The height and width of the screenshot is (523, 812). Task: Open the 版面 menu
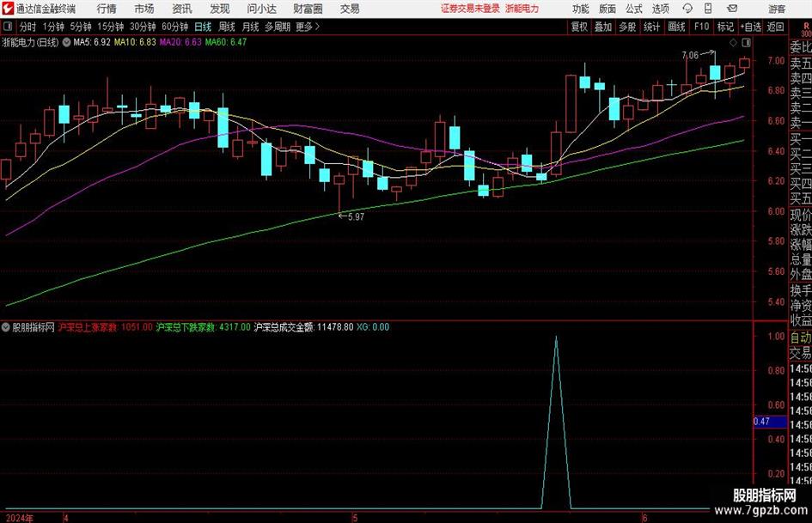tap(607, 9)
